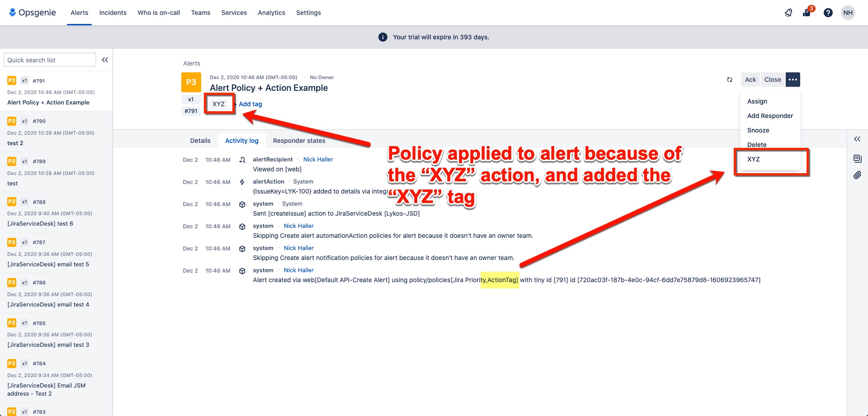Image resolution: width=868 pixels, height=416 pixels.
Task: Click the NH profile avatar
Action: (848, 12)
